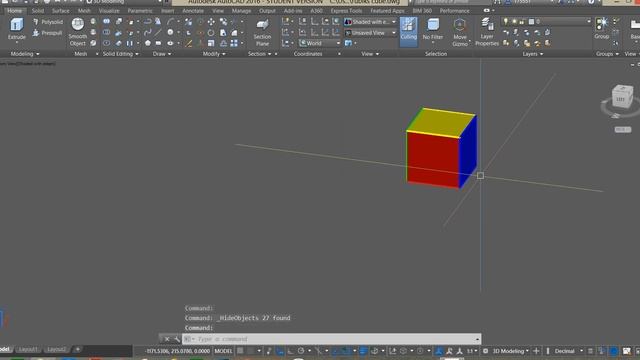Expand the Draw panel

162,54
